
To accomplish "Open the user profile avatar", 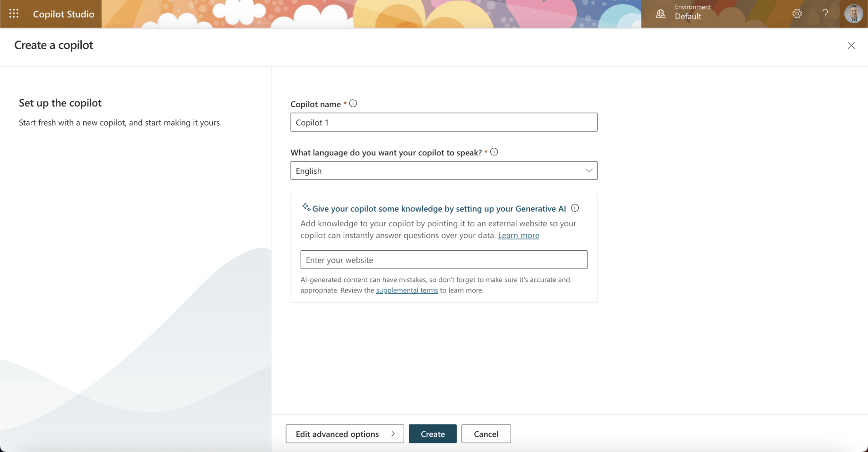I will (853, 14).
